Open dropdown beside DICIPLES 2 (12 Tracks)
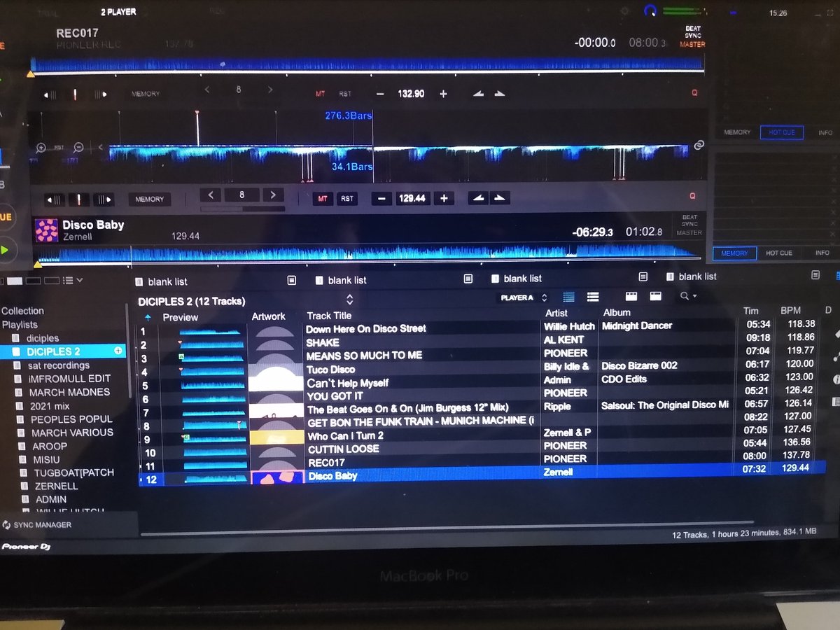 (350, 300)
